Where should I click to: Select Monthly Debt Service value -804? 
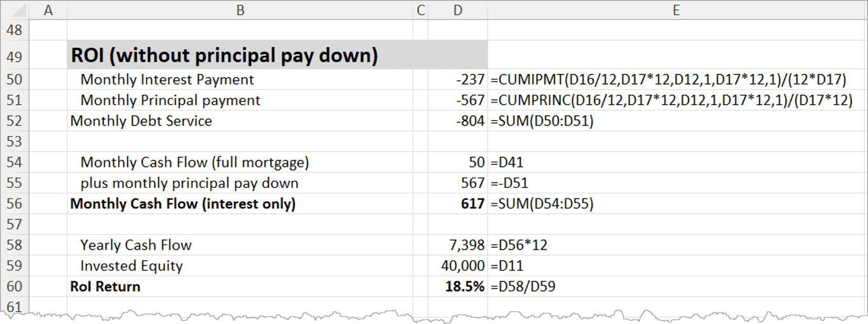[x=469, y=121]
